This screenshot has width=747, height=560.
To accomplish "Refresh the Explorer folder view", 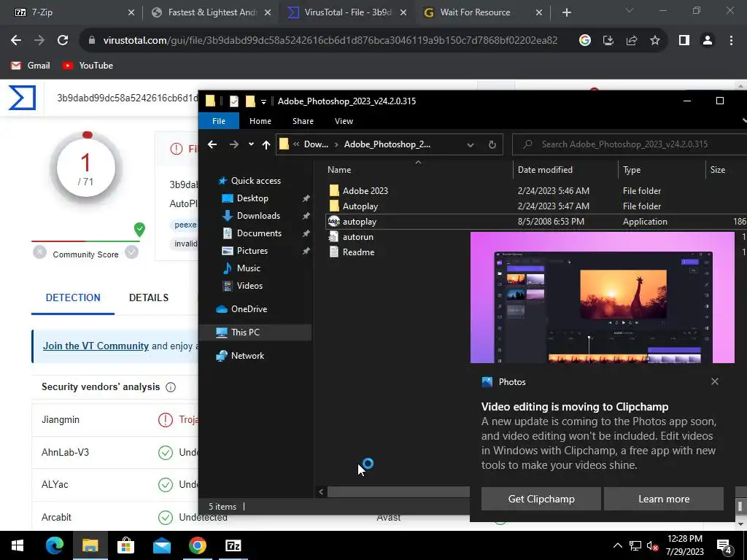I will tap(492, 144).
